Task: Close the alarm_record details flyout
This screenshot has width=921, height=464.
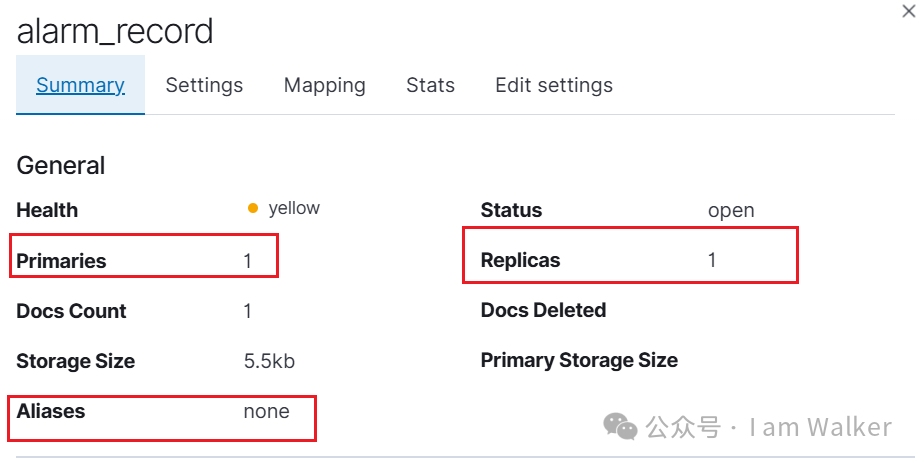Action: pyautogui.click(x=907, y=9)
